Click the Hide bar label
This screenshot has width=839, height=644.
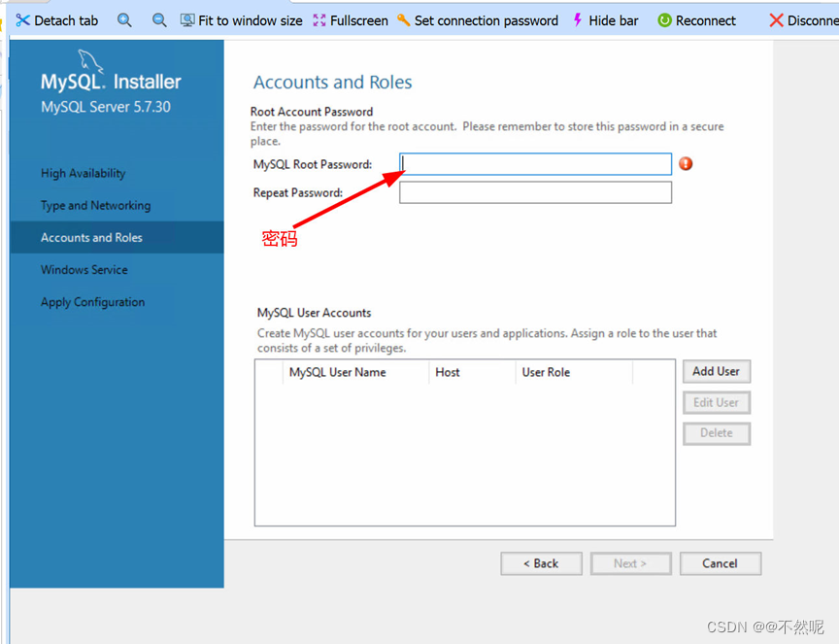[x=614, y=20]
